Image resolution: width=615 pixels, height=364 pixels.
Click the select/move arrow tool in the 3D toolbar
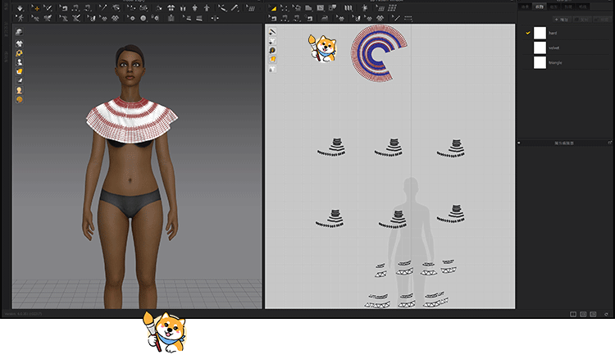pyautogui.click(x=35, y=8)
